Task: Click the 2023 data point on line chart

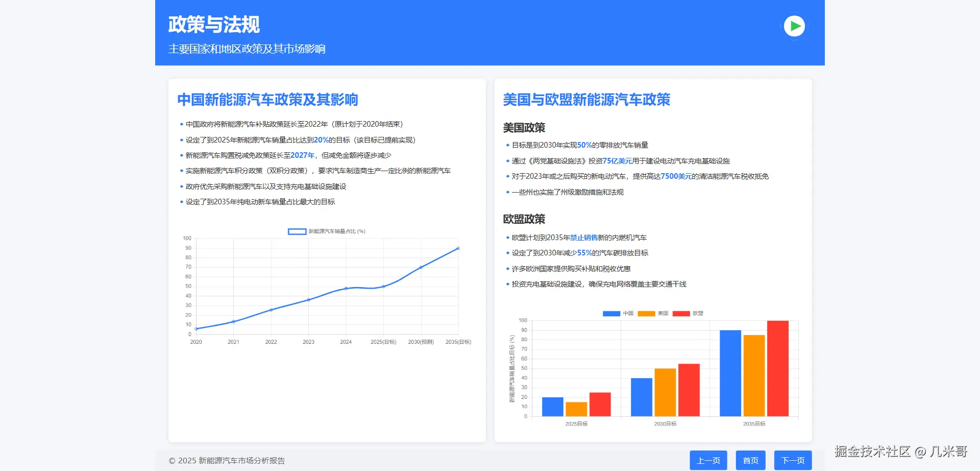Action: [x=308, y=300]
